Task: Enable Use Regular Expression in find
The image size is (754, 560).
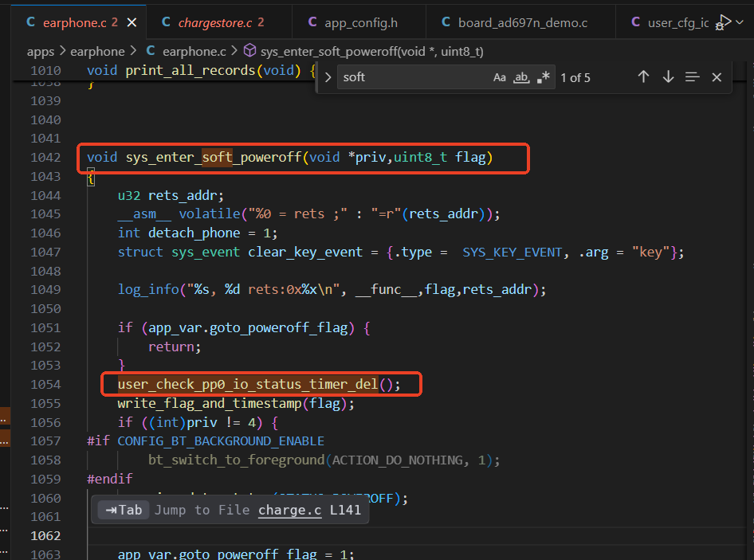Action: click(544, 77)
